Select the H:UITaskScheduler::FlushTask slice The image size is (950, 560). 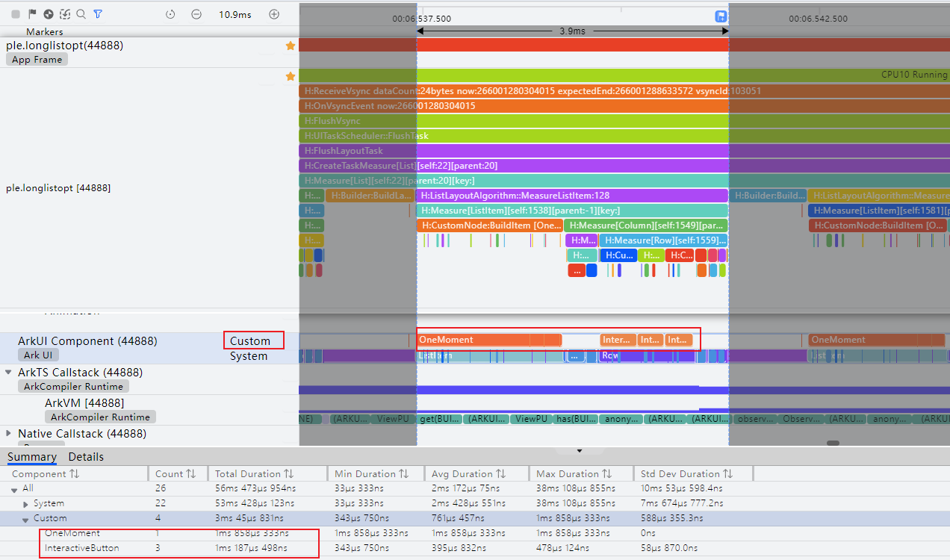point(624,136)
